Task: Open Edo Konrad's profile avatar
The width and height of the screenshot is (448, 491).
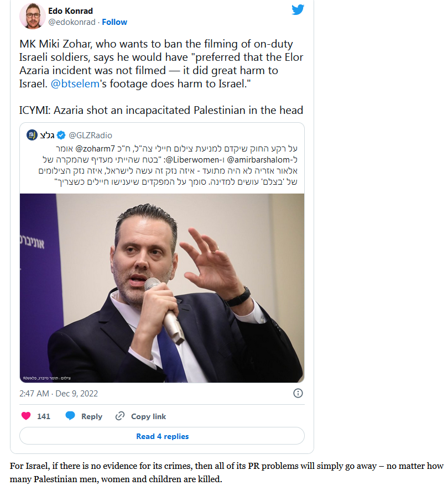Action: click(x=32, y=16)
